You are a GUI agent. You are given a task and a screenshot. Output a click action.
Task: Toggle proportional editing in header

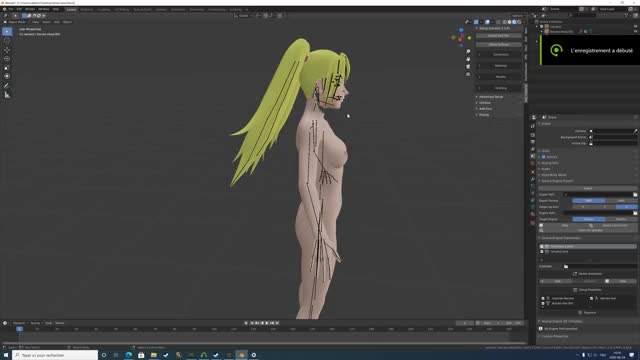tap(280, 16)
